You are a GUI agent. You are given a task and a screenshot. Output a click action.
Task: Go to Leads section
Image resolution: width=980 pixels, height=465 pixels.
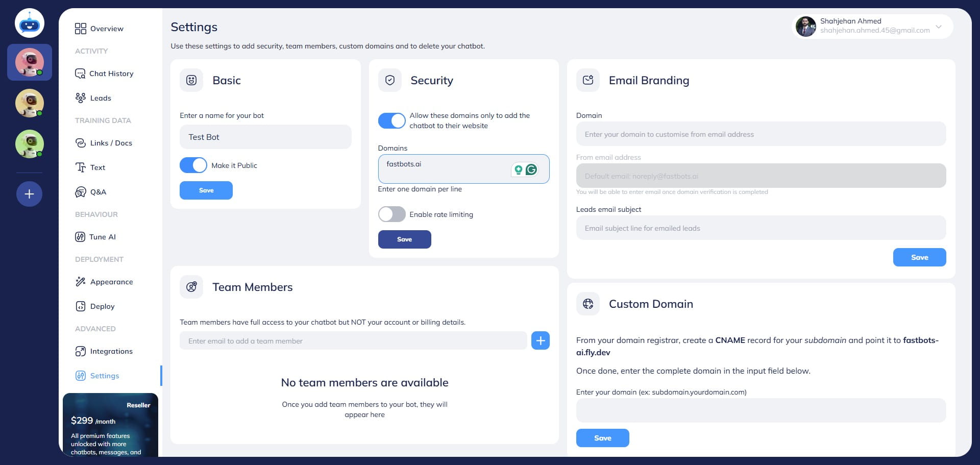click(x=93, y=98)
